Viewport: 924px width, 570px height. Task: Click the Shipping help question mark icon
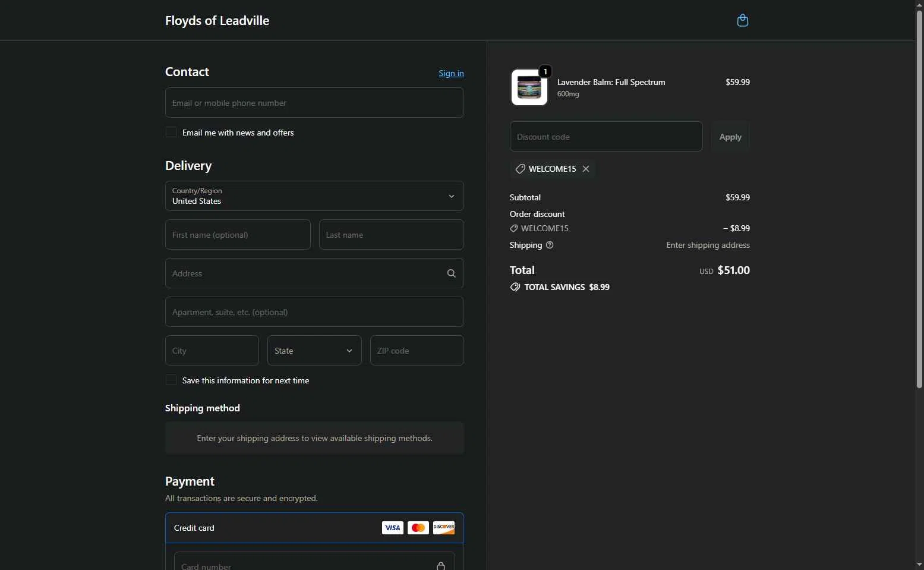click(550, 245)
